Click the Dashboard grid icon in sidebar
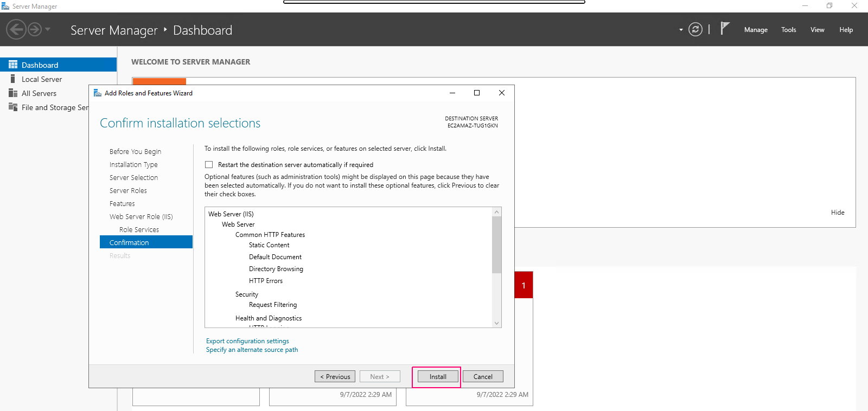The width and height of the screenshot is (868, 411). (13, 65)
